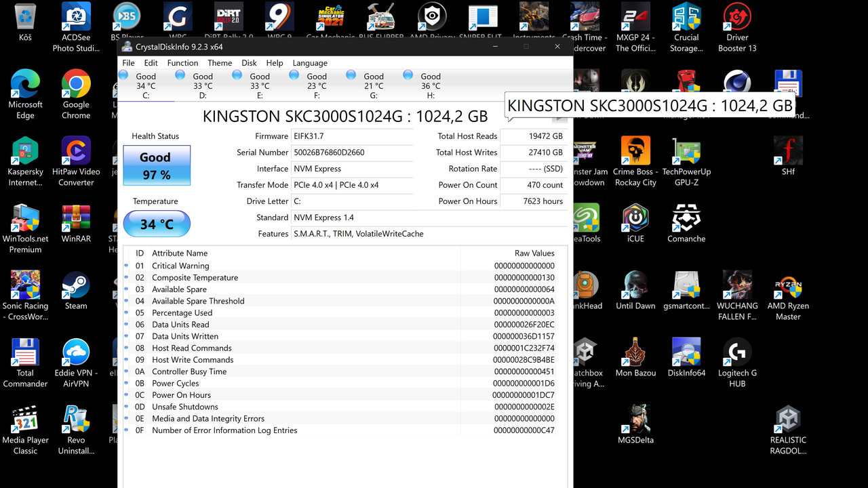The width and height of the screenshot is (868, 488).
Task: Open Crime Boss Rockay City shortcut
Action: click(x=635, y=161)
